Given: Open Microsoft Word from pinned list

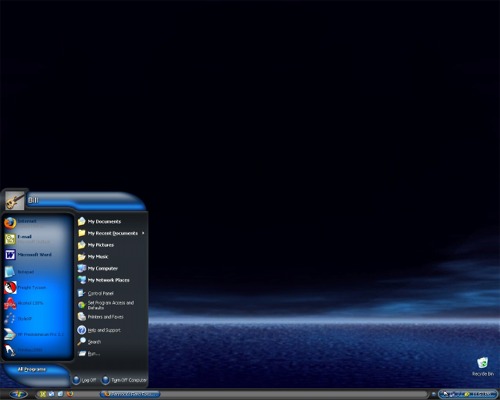Looking at the screenshot, I should click(37, 255).
